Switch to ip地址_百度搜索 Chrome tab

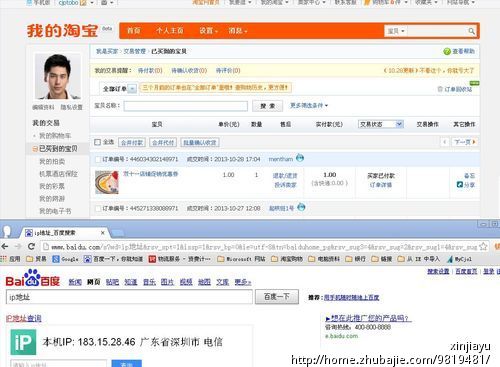click(x=65, y=233)
